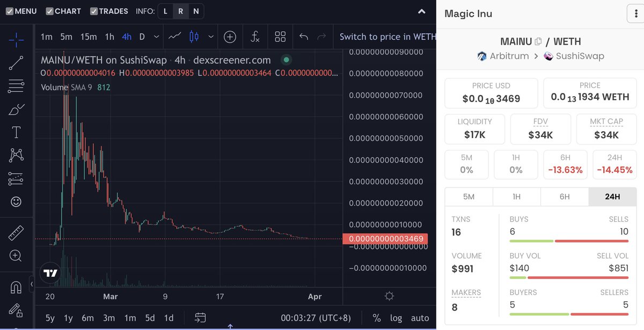Uncheck the TRADES checkbox
Screen dimensions: 644x330
point(94,11)
